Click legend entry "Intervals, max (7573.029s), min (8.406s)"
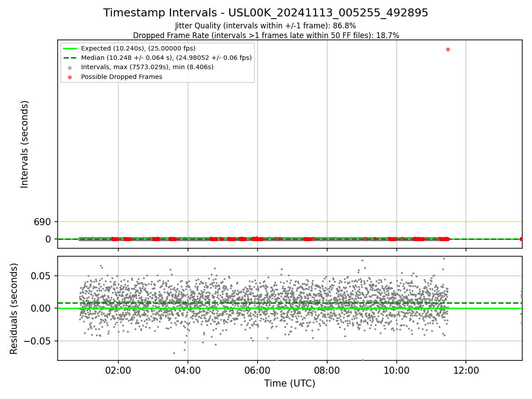532x399 pixels. (x=147, y=67)
